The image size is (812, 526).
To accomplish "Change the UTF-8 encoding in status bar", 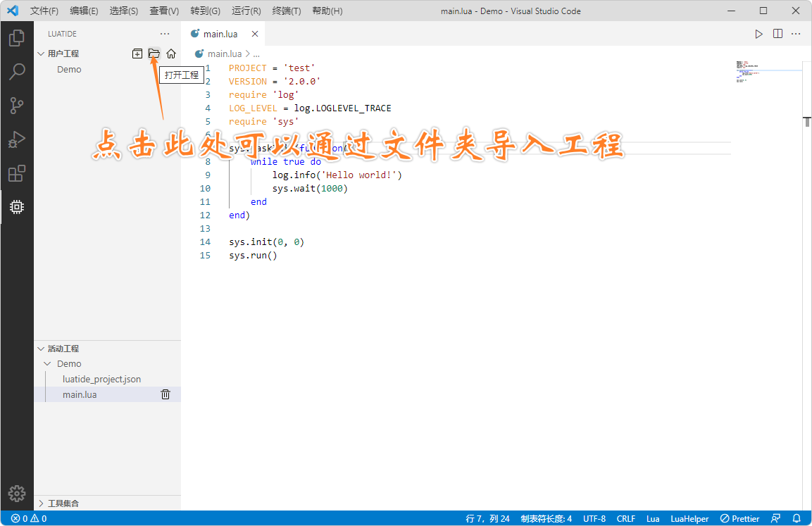I will tap(594, 518).
